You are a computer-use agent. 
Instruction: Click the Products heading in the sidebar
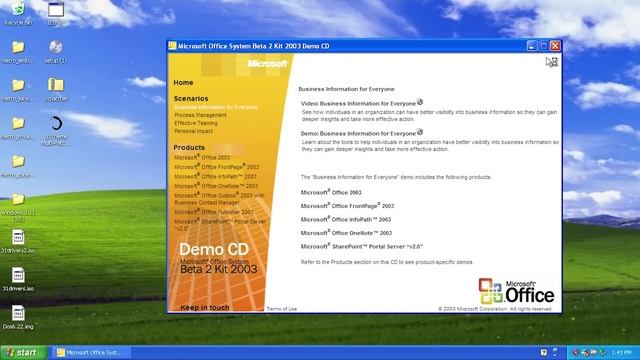pyautogui.click(x=189, y=147)
